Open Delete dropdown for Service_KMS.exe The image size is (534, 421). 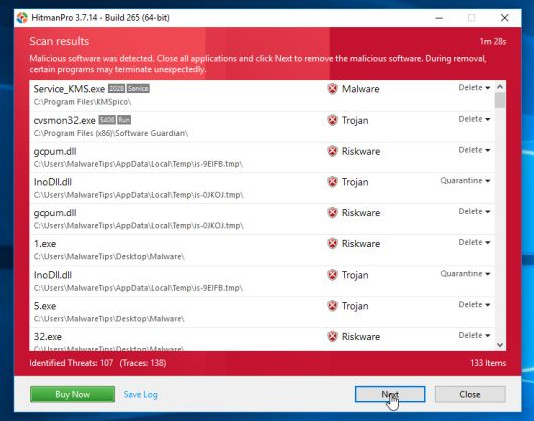pos(474,88)
